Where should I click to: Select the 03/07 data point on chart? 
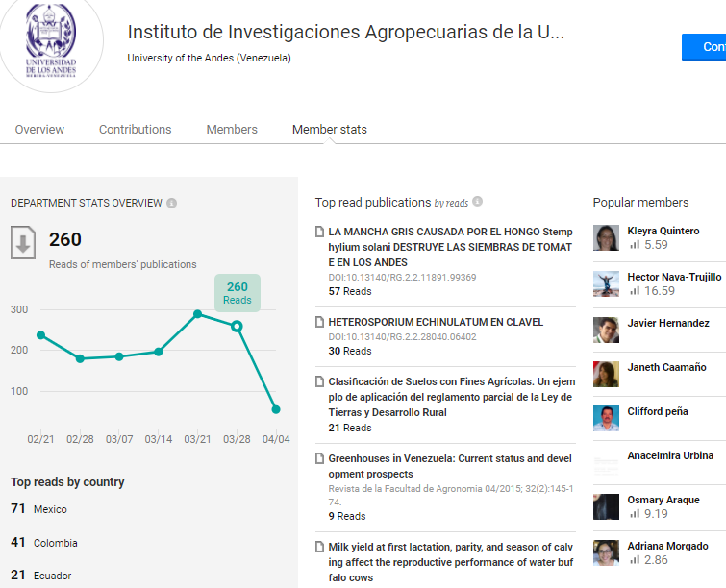(x=119, y=356)
